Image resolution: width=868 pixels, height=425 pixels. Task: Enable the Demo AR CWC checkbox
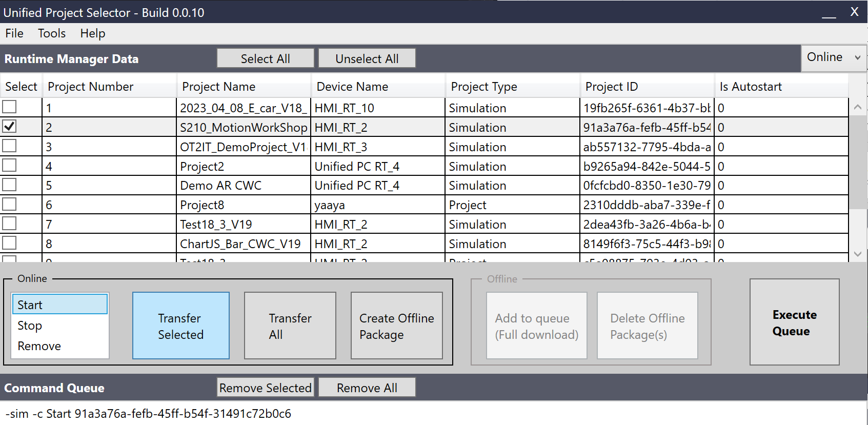point(9,185)
